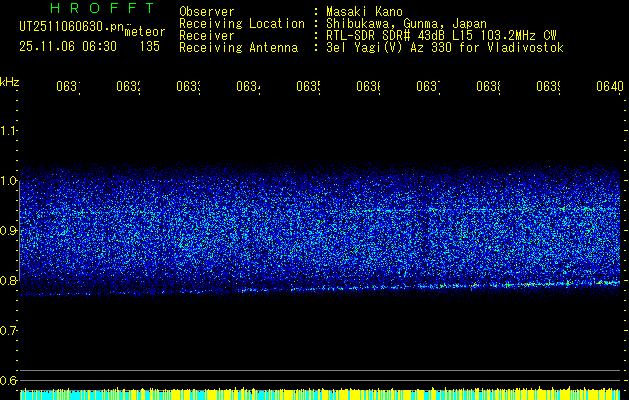Click the RTL-SDR SDR# receiver details
This screenshot has width=629, height=400.
441,36
